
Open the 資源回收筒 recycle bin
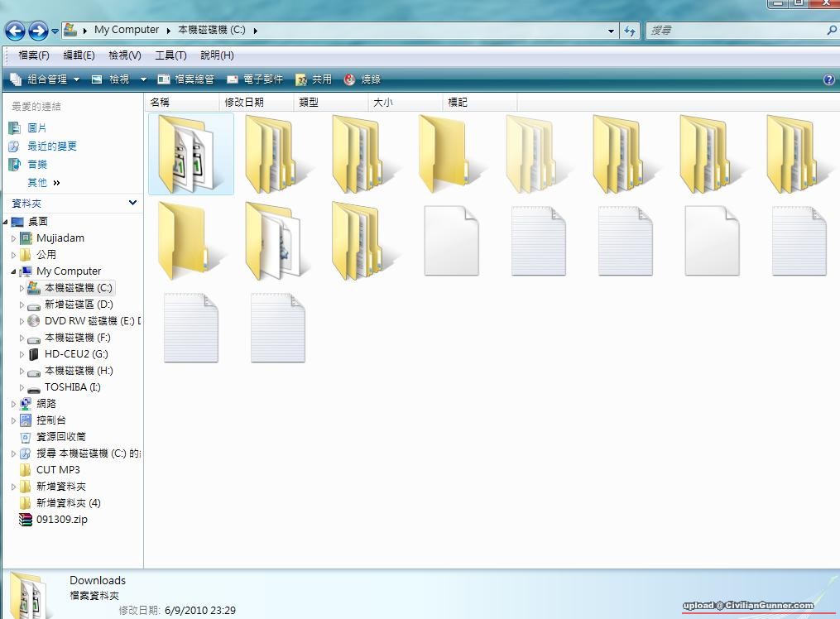[60, 437]
